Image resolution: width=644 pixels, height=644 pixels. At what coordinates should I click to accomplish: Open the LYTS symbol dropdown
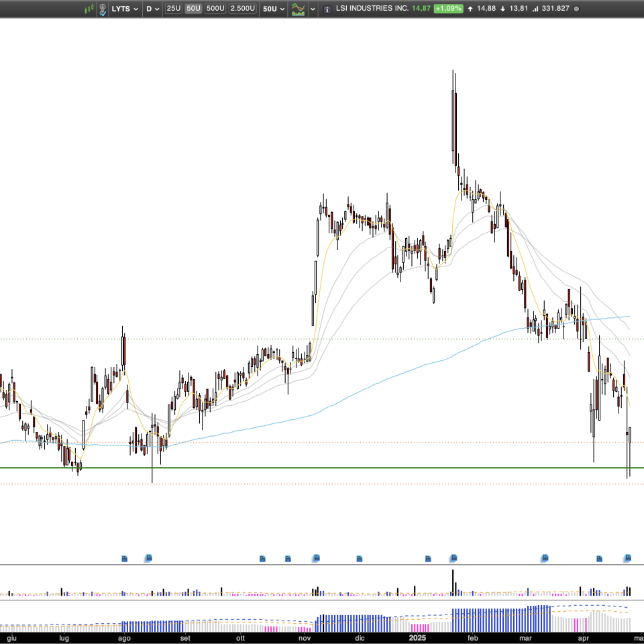pyautogui.click(x=125, y=9)
